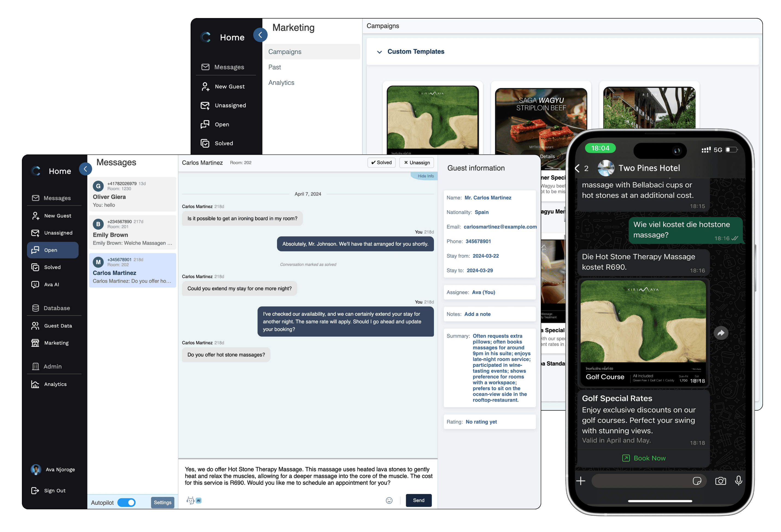The height and width of the screenshot is (532, 781).
Task: Tap the microphone icon on phone
Action: [x=739, y=481]
